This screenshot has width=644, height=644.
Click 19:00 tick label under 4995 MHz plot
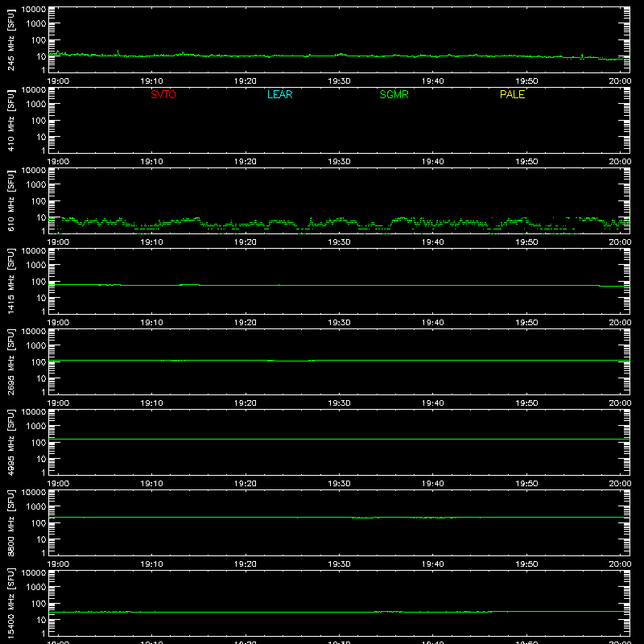(58, 484)
